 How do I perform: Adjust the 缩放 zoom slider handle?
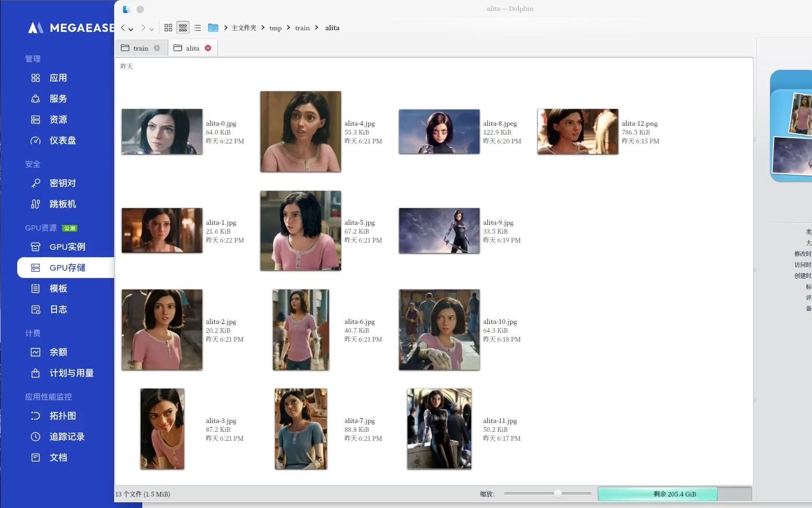[x=558, y=493]
